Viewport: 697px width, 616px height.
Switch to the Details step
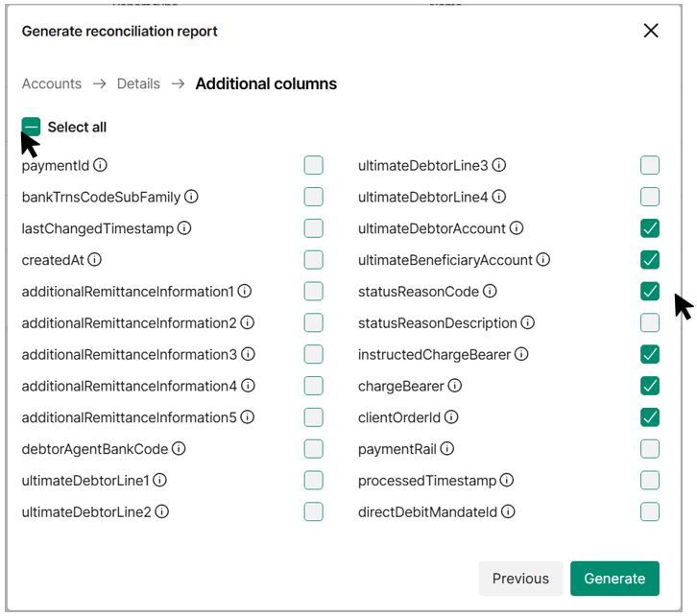pyautogui.click(x=138, y=83)
